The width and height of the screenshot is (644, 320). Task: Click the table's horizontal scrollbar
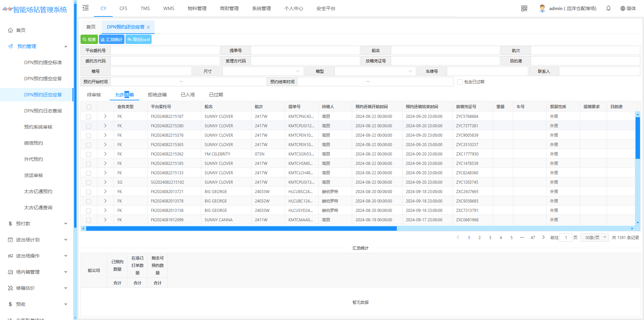click(241, 229)
